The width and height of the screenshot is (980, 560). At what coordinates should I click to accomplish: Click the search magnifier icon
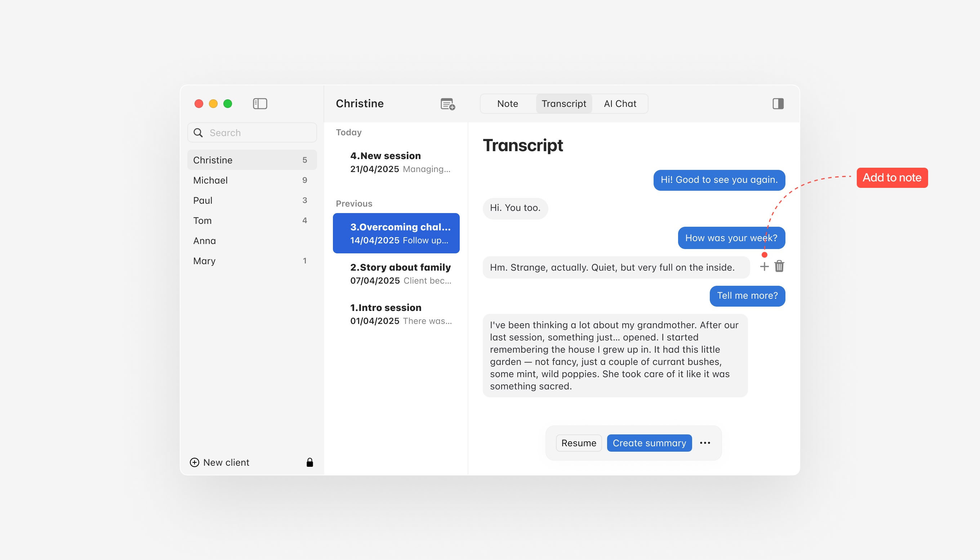click(198, 133)
